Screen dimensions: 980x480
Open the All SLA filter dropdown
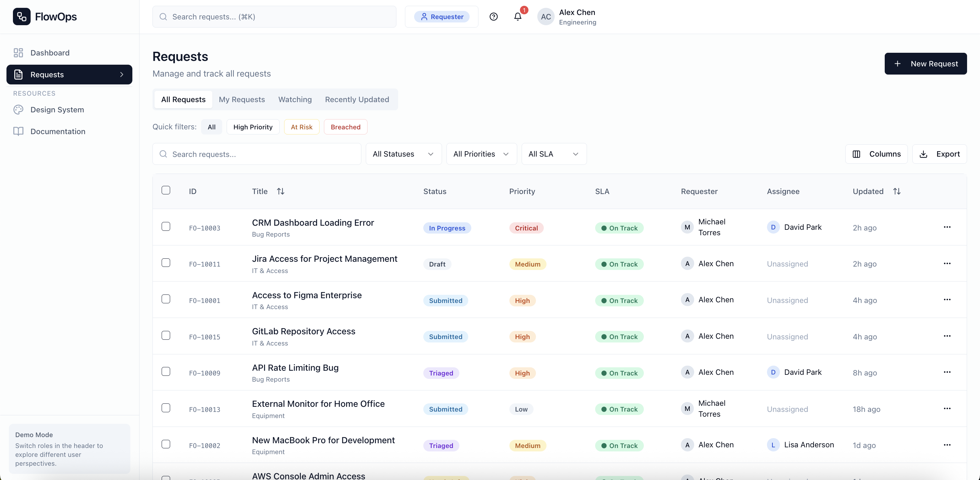(x=554, y=154)
